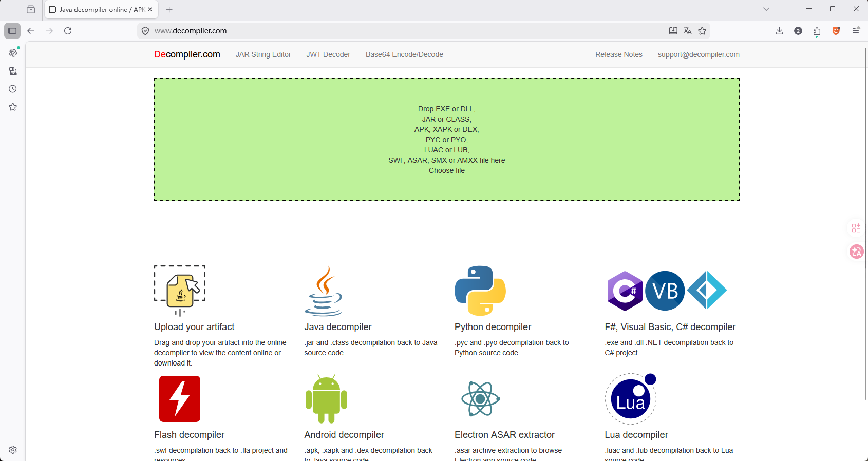Click F#, Visual Basic, C# decompiler heading

[x=670, y=327]
